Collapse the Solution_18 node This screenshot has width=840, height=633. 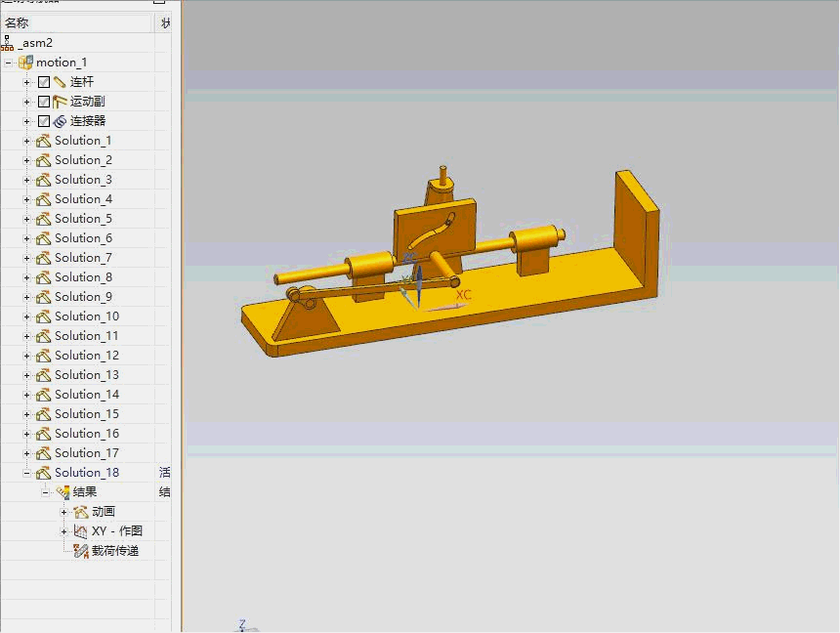coord(26,473)
